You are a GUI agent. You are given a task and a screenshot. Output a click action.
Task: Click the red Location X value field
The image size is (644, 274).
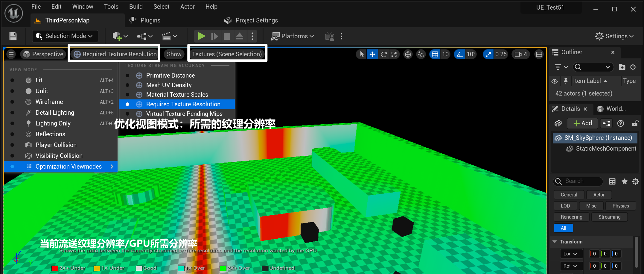click(594, 254)
